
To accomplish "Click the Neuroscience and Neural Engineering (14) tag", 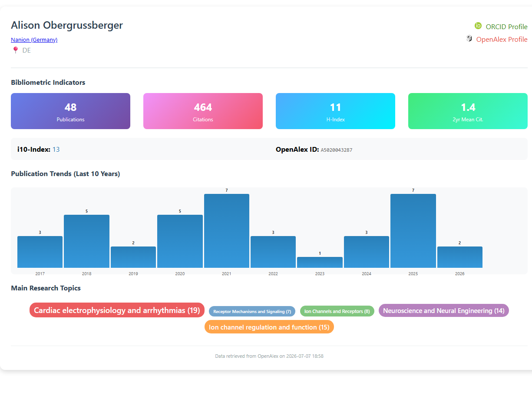I will 444,310.
